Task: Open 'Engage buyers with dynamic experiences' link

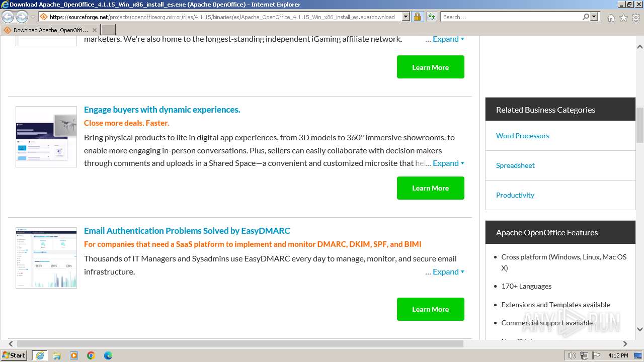Action: (162, 110)
